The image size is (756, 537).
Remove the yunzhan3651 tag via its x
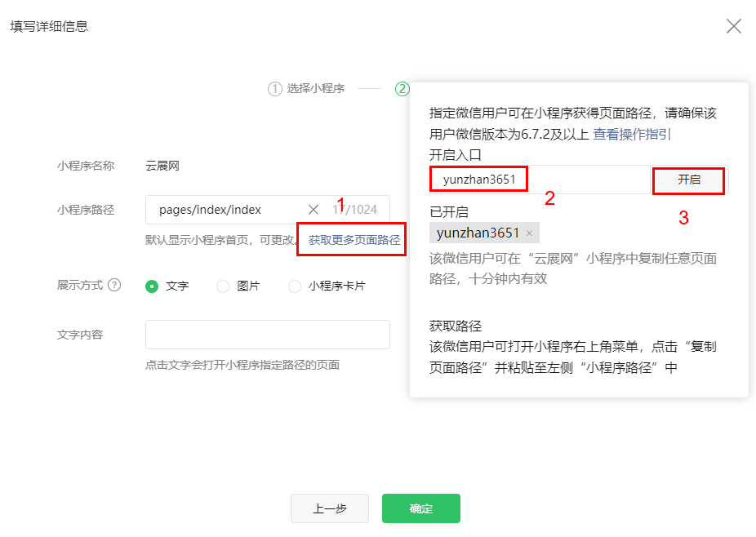[529, 233]
